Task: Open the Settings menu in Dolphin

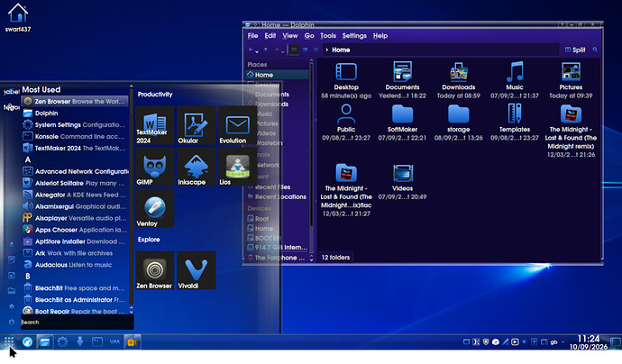Action: point(354,36)
